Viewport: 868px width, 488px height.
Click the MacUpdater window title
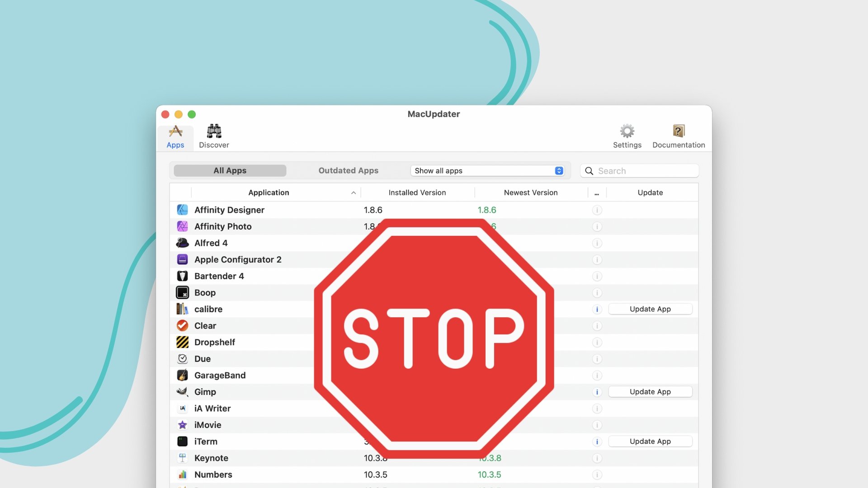(x=434, y=114)
